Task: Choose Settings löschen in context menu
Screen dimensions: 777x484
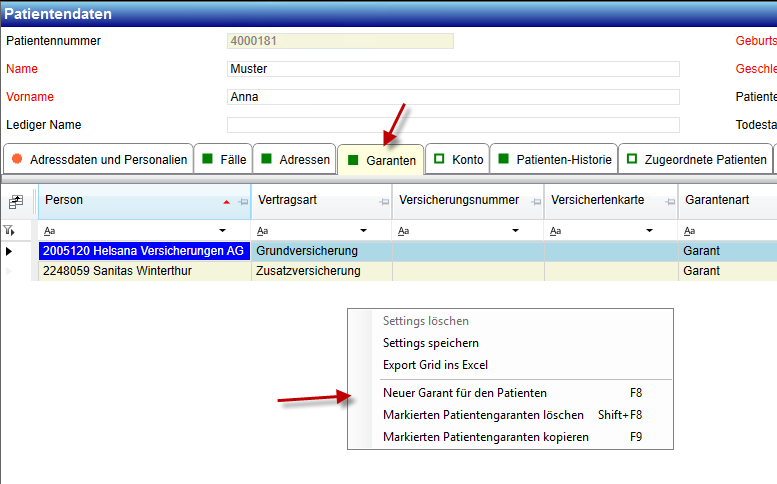Action: point(510,321)
